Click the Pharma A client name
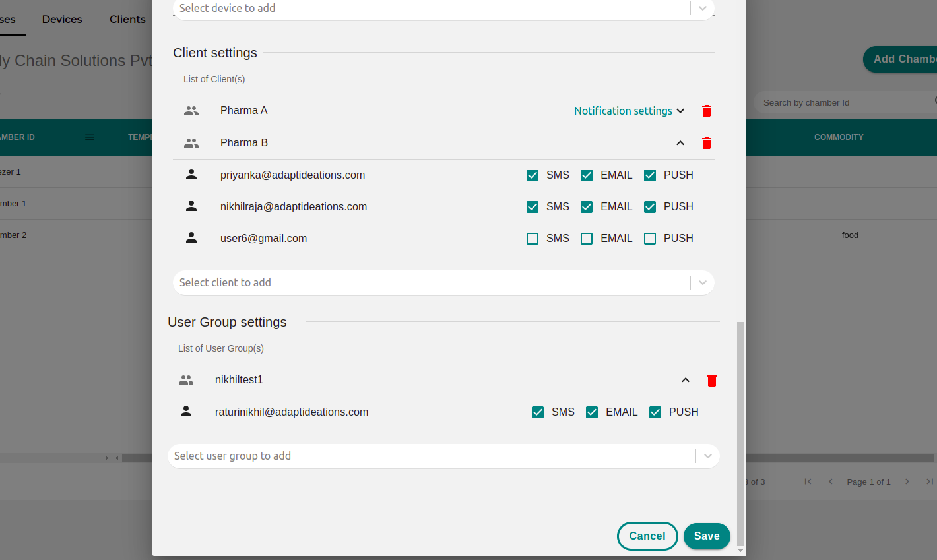 pos(244,111)
